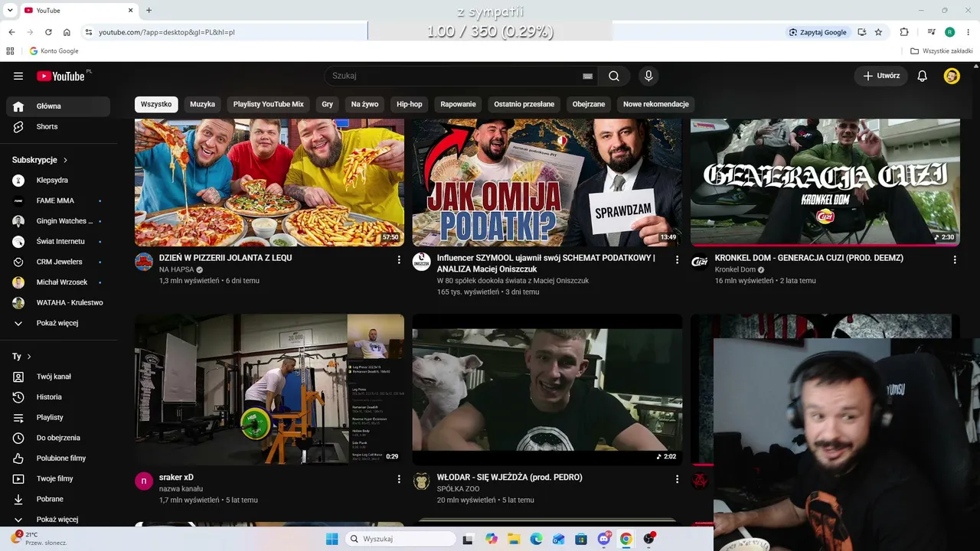Viewport: 980px width, 551px height.
Task: Open options menu for DZIEŃ W PIZZERII video
Action: tap(399, 260)
